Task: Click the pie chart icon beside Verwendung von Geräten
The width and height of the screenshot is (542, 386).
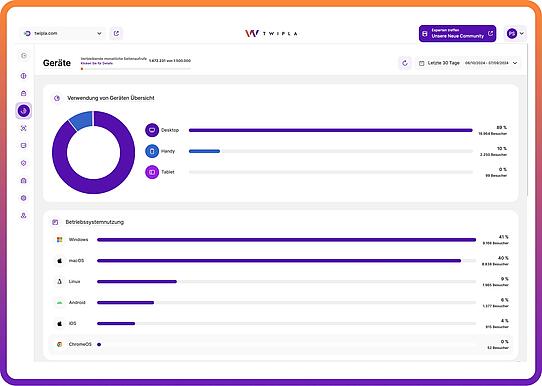Action: [57, 98]
